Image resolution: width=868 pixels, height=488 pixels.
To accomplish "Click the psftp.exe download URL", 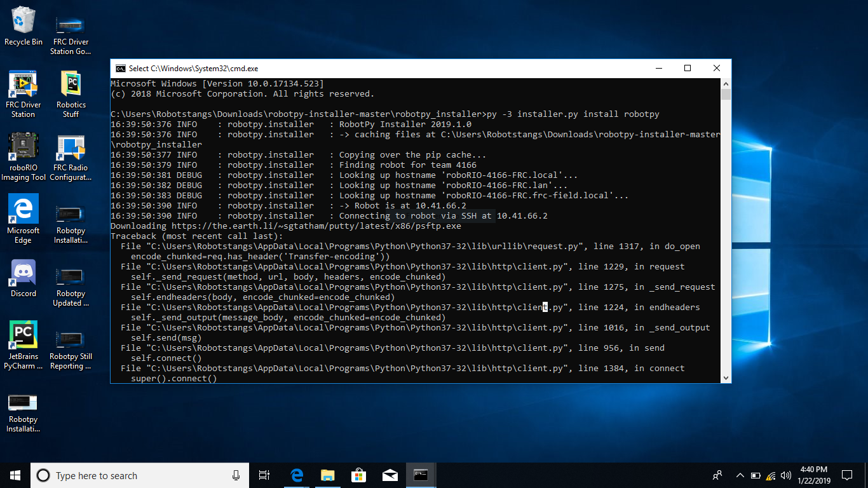I will (316, 226).
